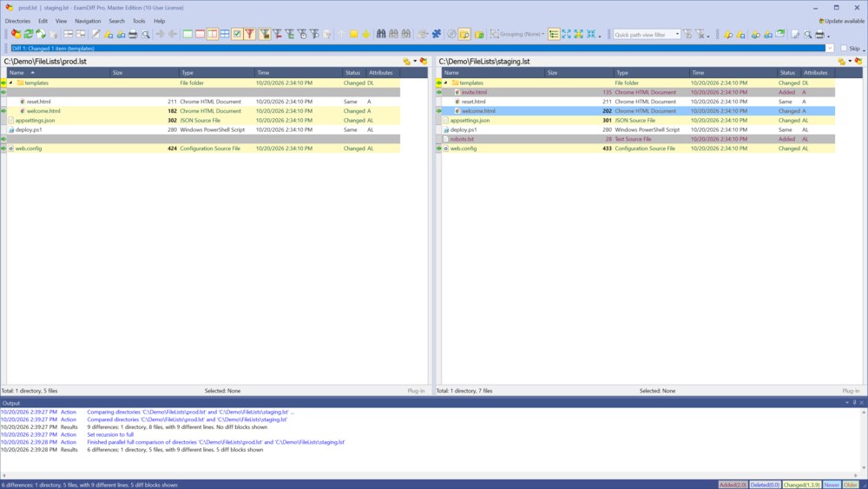Click the Changed color legend in status bar
Screen dimensions: 868x489
coord(801,485)
